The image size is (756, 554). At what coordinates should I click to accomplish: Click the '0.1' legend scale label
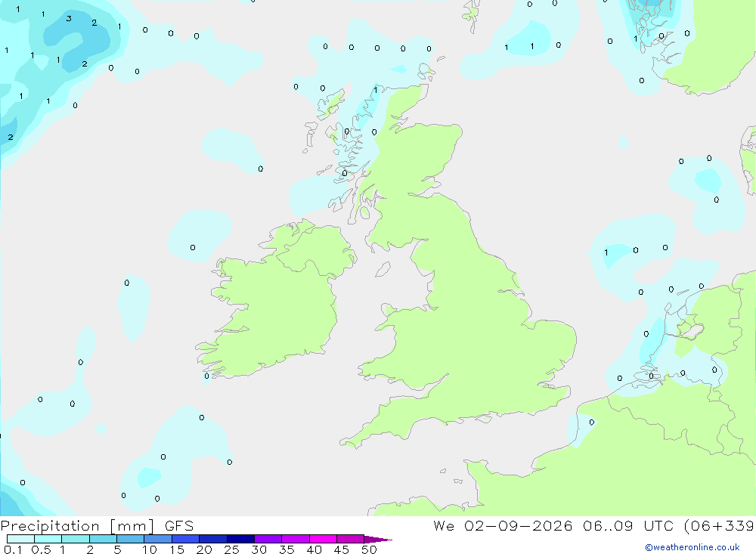coord(13,549)
